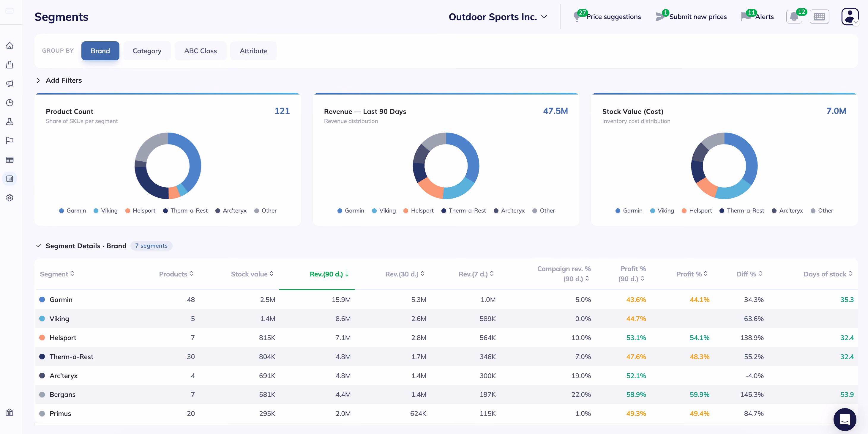Sort table by Segment column
The width and height of the screenshot is (868, 434).
[57, 274]
